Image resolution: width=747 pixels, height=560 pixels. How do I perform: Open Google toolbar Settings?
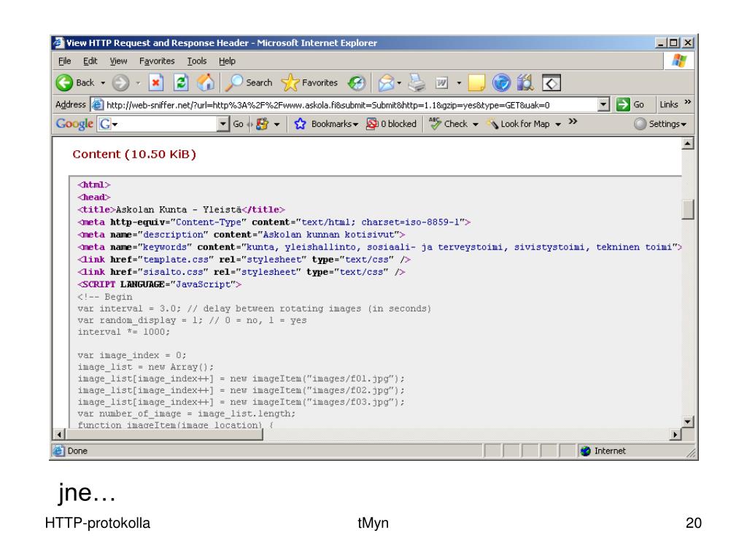[x=661, y=124]
